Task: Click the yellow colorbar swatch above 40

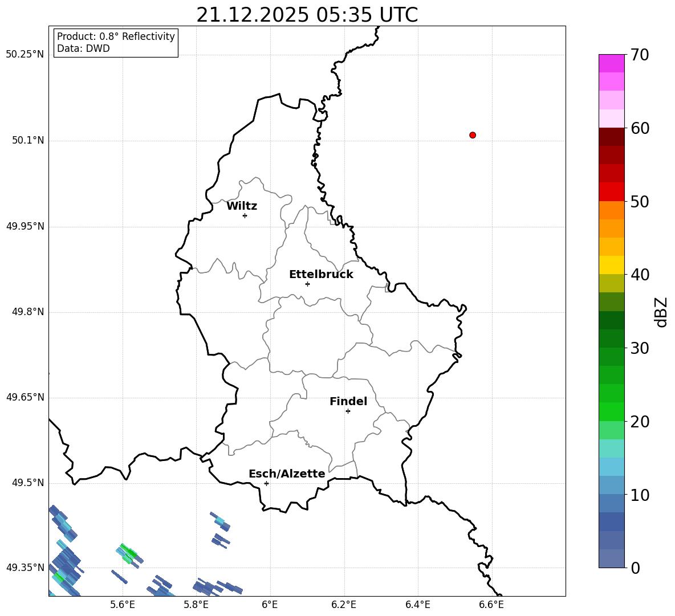Action: pyautogui.click(x=611, y=265)
